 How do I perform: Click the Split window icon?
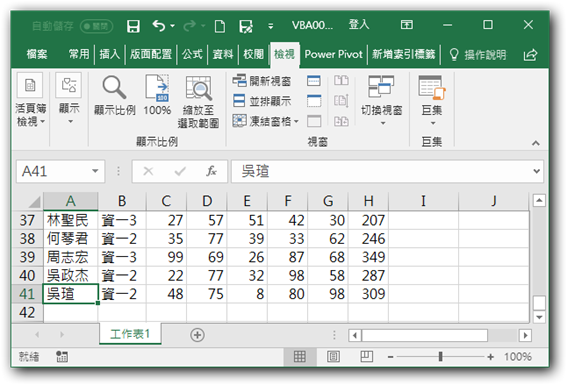[x=314, y=81]
